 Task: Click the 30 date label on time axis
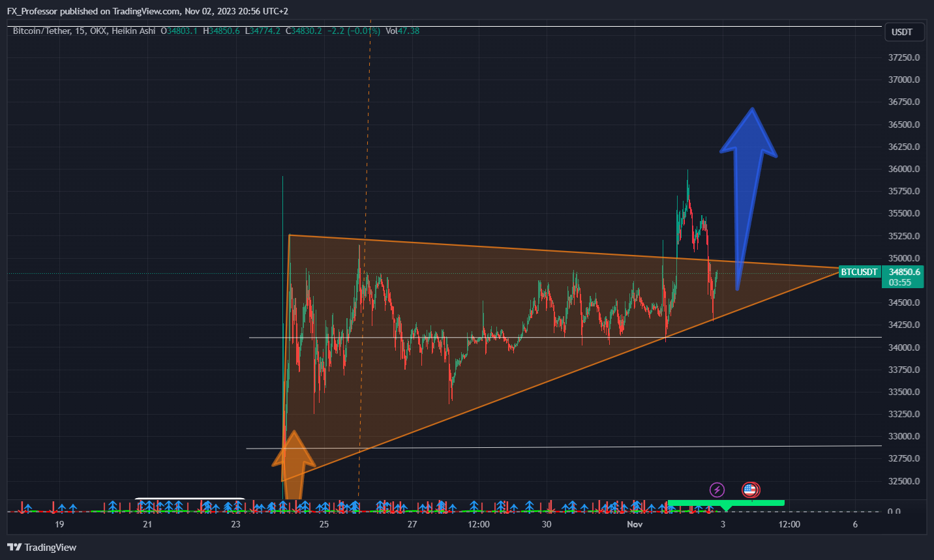(547, 524)
